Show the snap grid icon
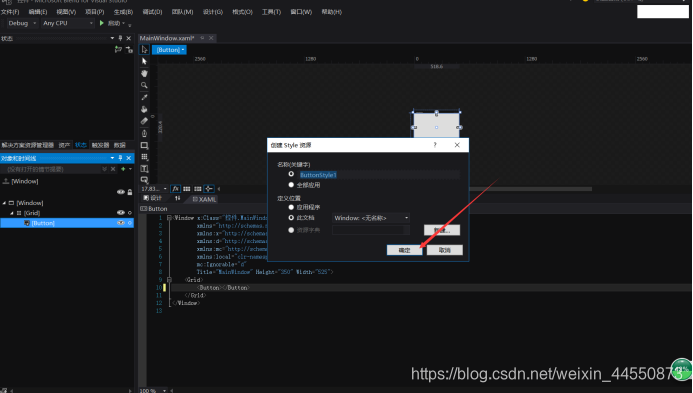This screenshot has width=693, height=393. pos(187,189)
